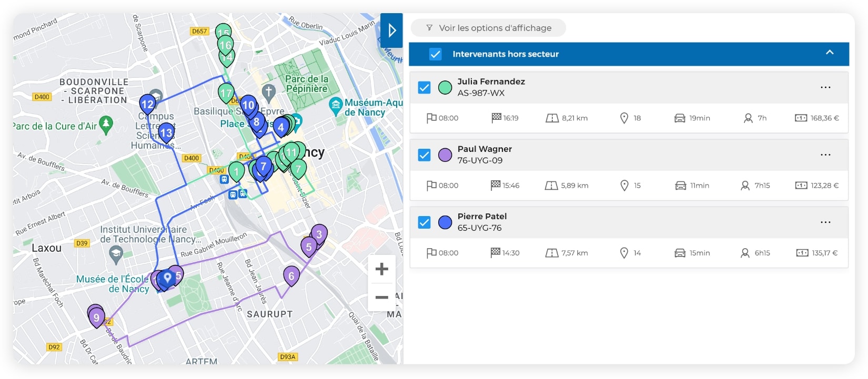Click Julia Fernandez's green color swatch

click(x=445, y=88)
